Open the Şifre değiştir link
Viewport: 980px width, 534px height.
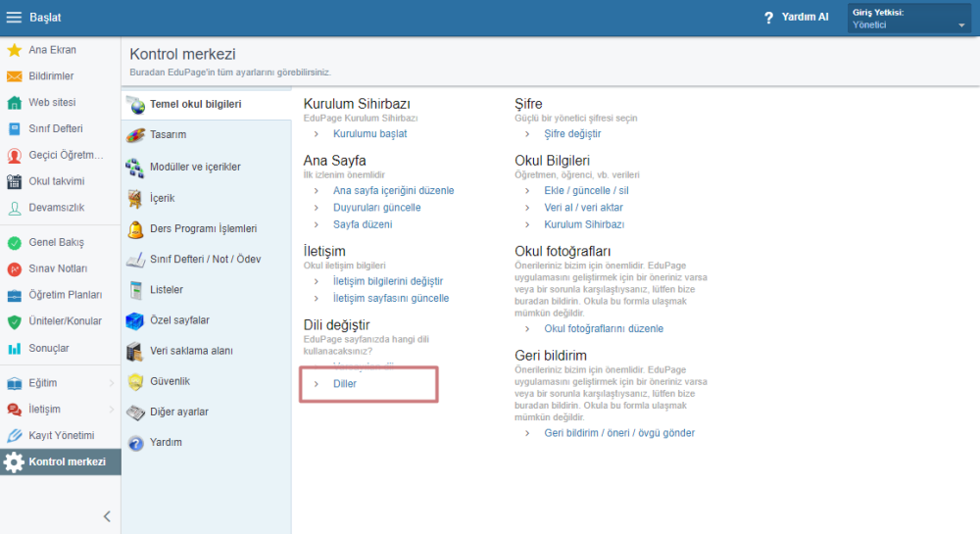pyautogui.click(x=572, y=133)
